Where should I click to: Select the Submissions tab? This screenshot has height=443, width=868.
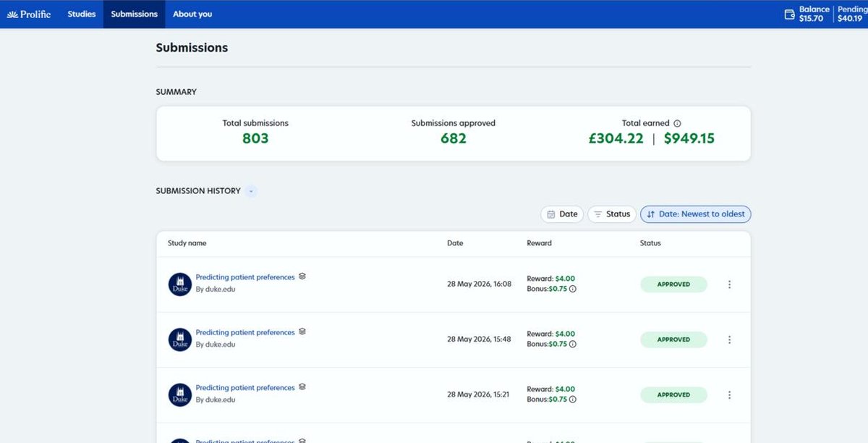click(135, 14)
